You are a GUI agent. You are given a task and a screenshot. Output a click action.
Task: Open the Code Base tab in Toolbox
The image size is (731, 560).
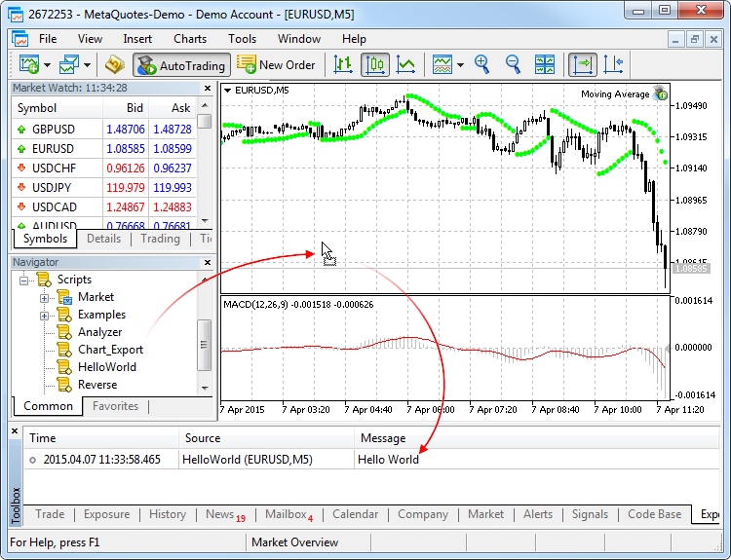654,514
